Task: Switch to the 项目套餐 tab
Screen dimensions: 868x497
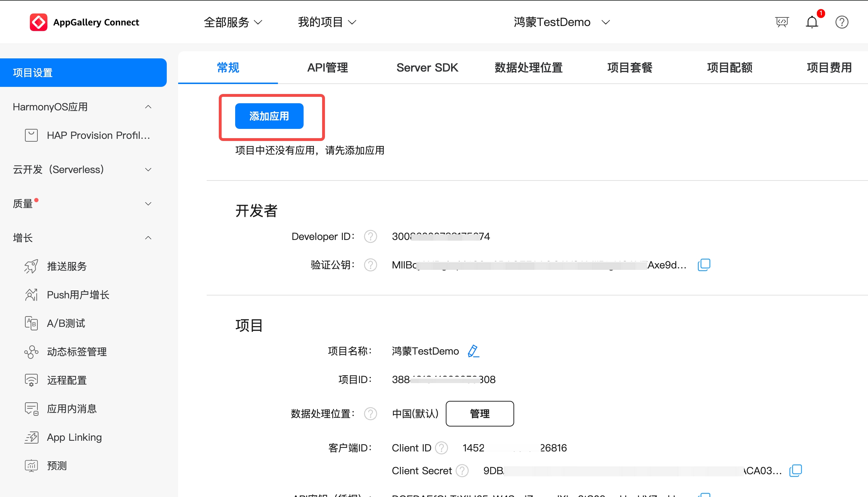Action: pos(630,68)
